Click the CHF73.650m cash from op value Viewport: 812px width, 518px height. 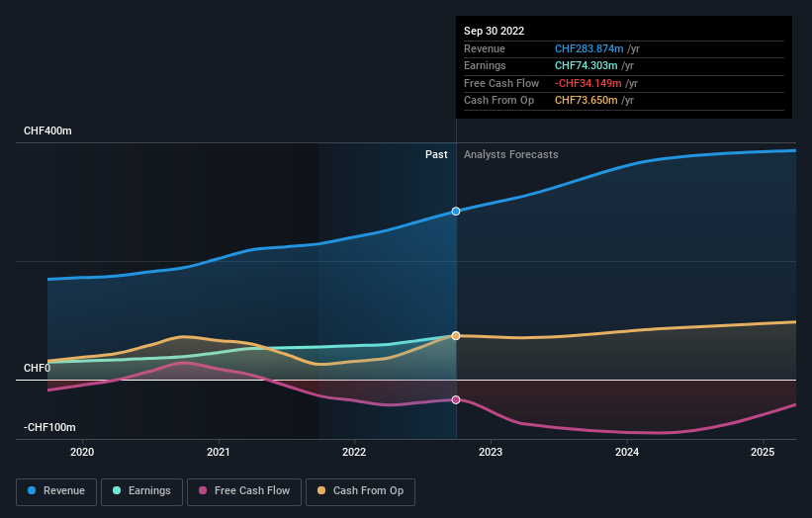586,101
